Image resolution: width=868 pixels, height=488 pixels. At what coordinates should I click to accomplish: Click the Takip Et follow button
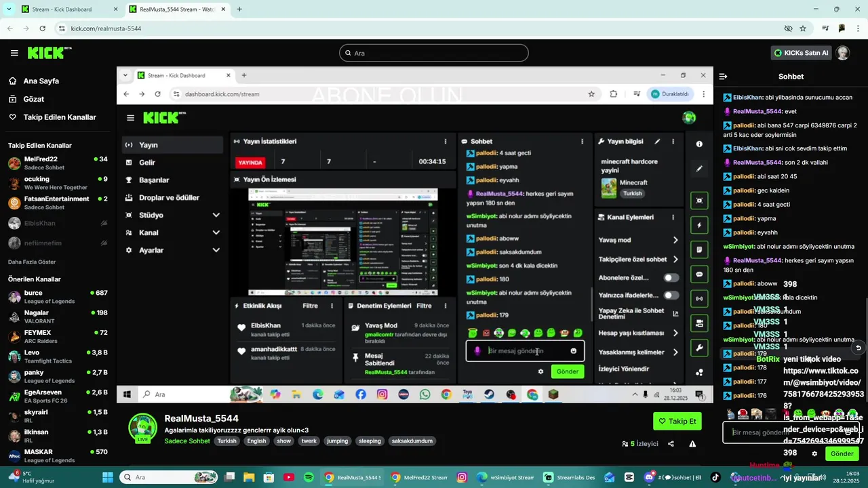[677, 421]
